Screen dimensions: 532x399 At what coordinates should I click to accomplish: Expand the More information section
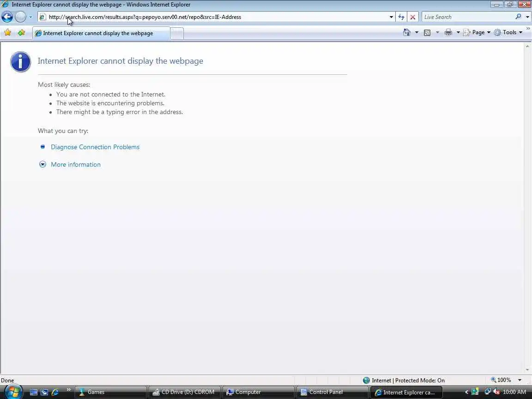point(42,164)
